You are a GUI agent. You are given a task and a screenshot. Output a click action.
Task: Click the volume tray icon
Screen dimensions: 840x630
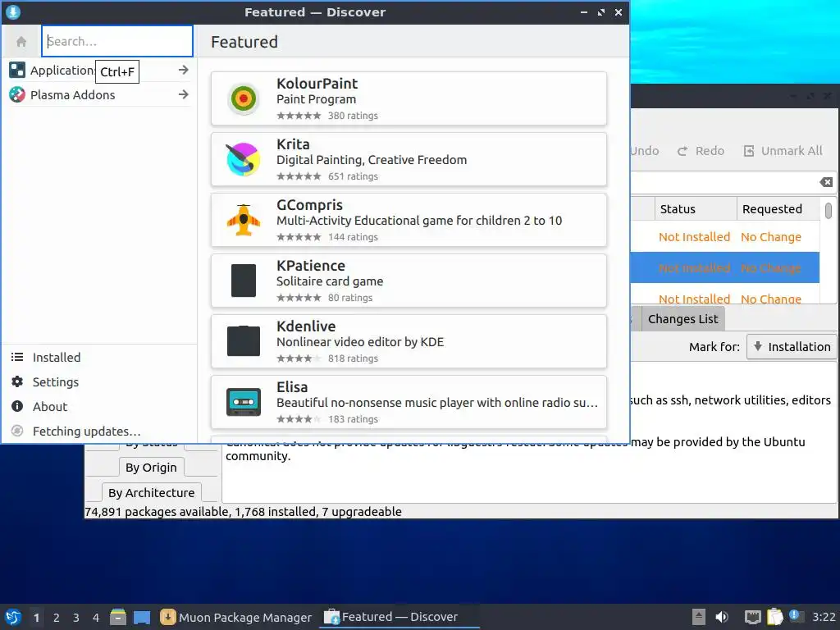(x=722, y=617)
